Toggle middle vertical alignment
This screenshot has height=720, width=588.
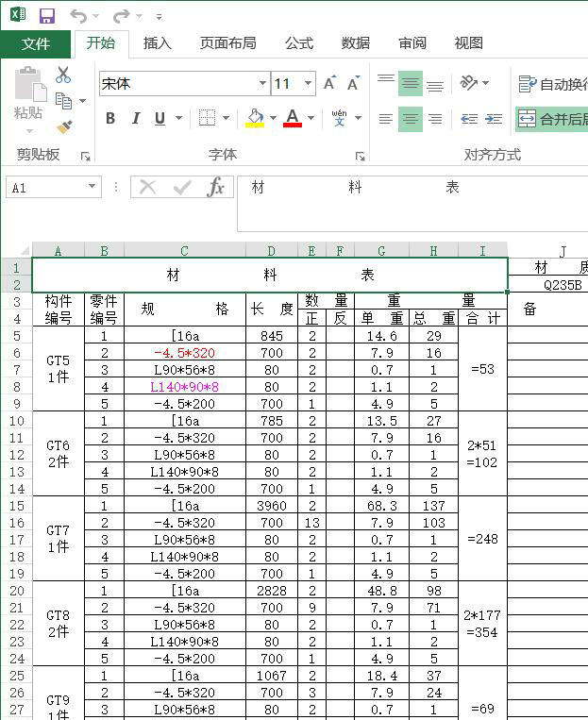pyautogui.click(x=411, y=84)
